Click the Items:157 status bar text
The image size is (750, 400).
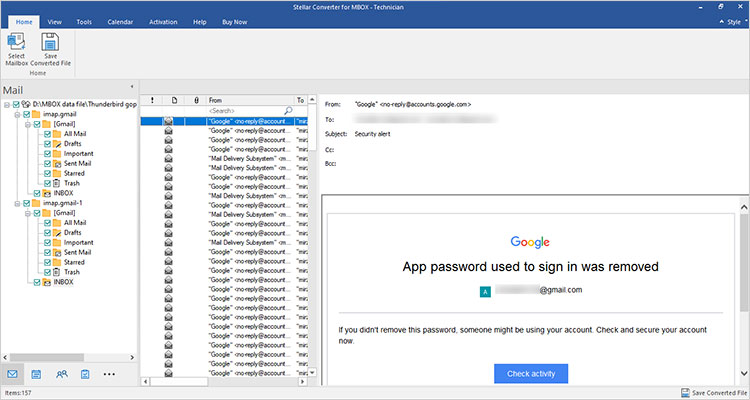point(17,393)
